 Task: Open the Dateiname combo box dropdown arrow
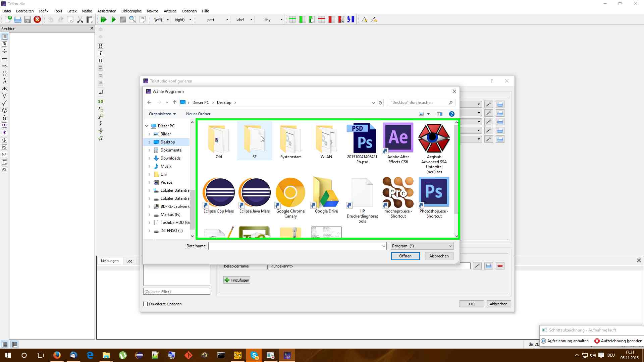383,246
